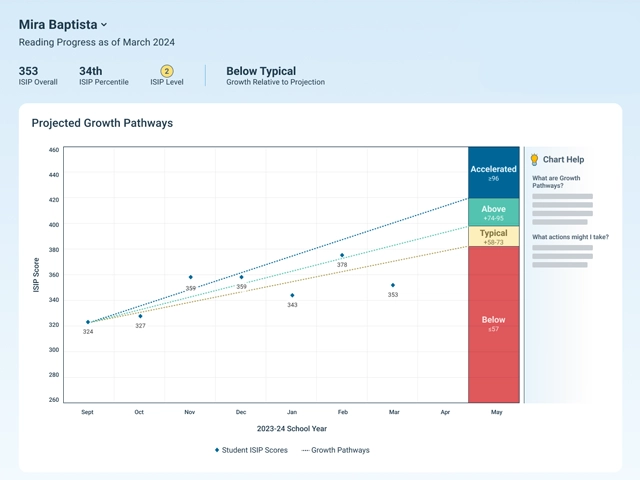The height and width of the screenshot is (480, 640).
Task: Click the Chart Help lightbulb icon
Action: click(x=534, y=160)
